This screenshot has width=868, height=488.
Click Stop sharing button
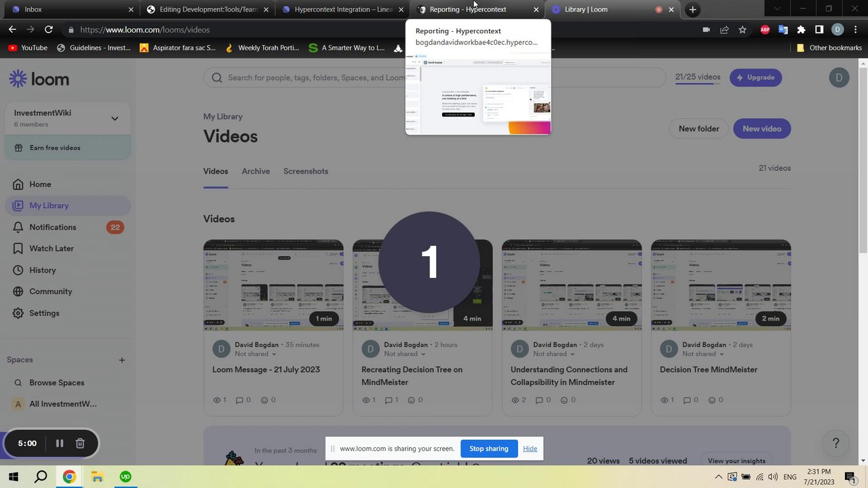pyautogui.click(x=488, y=449)
